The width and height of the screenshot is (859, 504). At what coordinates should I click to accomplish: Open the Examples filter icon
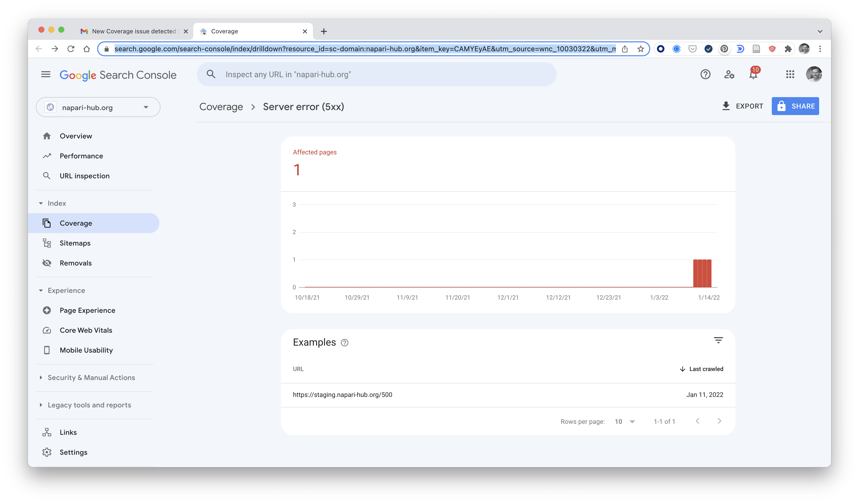click(x=718, y=340)
